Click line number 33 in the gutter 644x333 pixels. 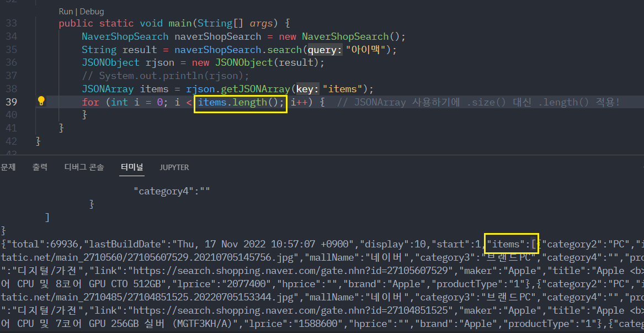click(12, 23)
